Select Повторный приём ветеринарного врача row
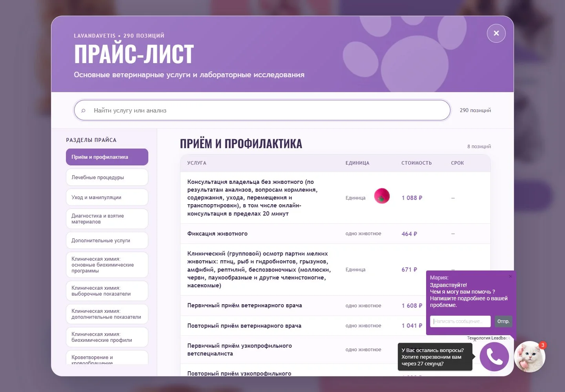565x392 pixels. 335,326
